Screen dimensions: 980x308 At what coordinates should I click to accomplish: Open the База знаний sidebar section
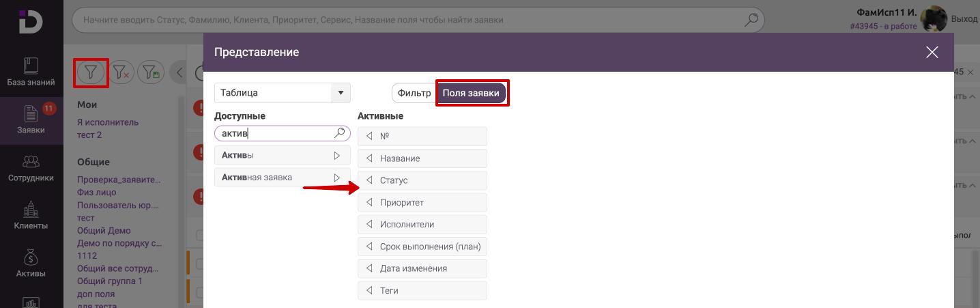[31, 72]
